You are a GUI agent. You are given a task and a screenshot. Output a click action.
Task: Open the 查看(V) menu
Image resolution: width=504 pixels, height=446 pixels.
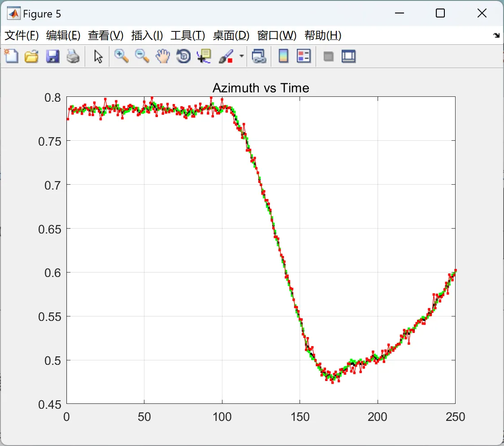coord(106,35)
